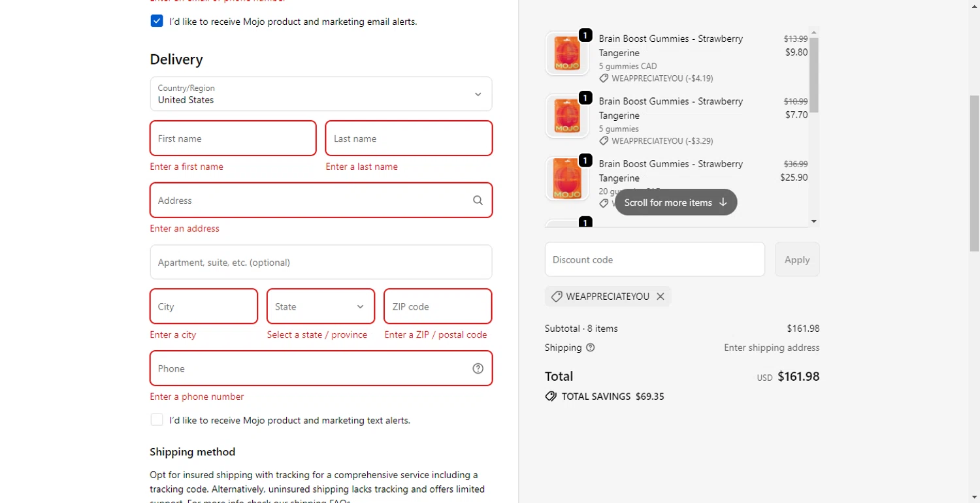Click the $7.70 Brain Boost Gummies thumbnail
This screenshot has height=503, width=980.
click(x=567, y=116)
